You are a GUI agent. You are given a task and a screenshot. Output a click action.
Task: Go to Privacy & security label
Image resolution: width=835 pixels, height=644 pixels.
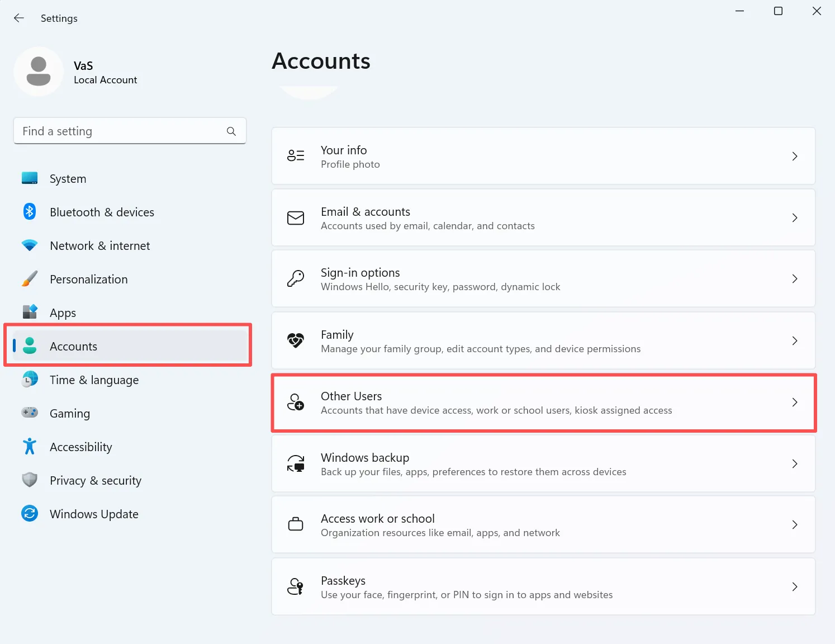95,481
